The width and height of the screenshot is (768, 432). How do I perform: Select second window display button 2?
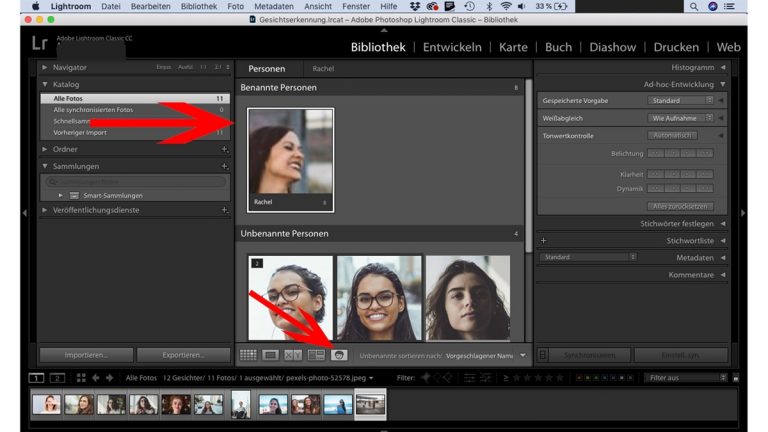pyautogui.click(x=57, y=378)
